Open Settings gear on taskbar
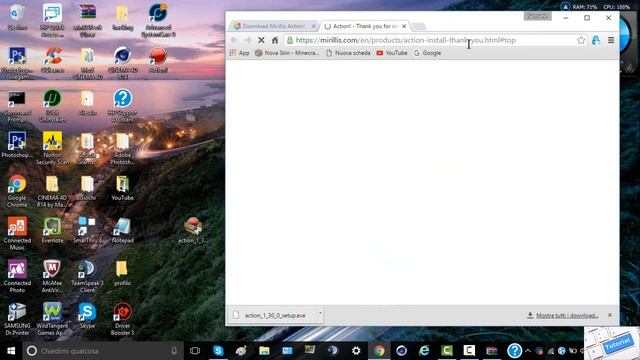 (x=356, y=351)
